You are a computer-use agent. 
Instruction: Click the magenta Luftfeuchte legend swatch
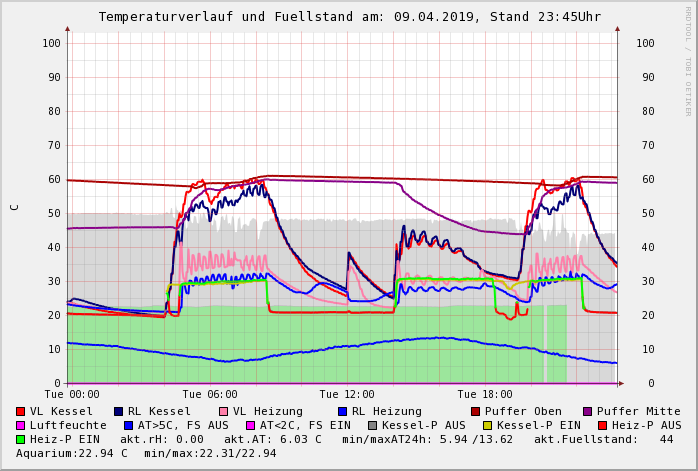(21, 425)
